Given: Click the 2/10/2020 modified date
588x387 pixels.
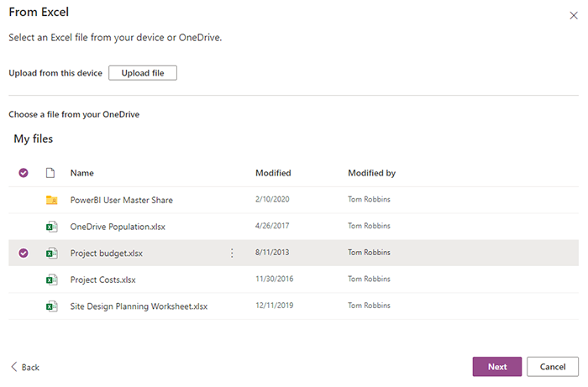Looking at the screenshot, I should coord(272,199).
